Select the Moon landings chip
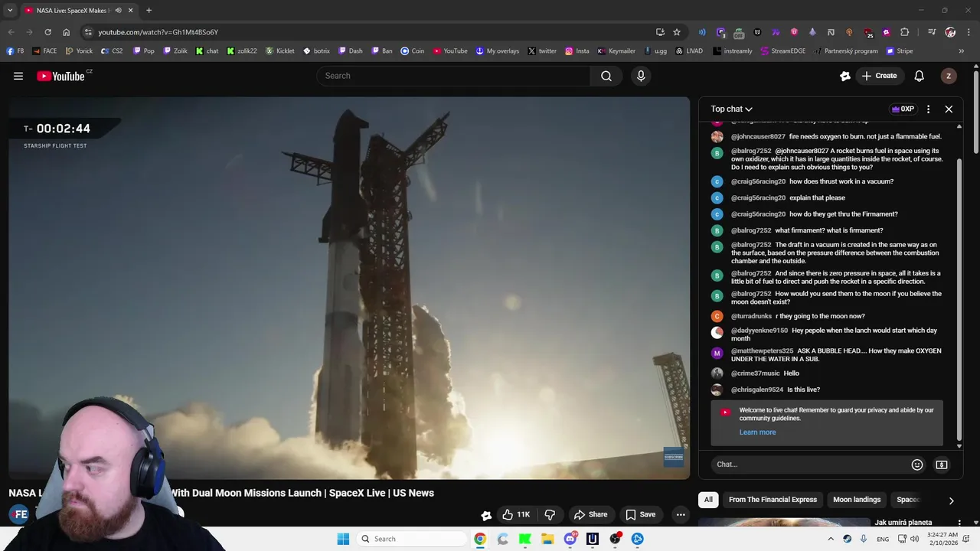 pos(857,500)
